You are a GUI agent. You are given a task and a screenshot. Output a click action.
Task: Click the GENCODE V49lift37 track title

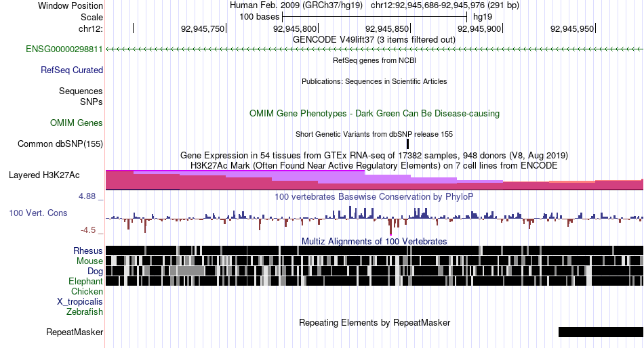point(374,40)
